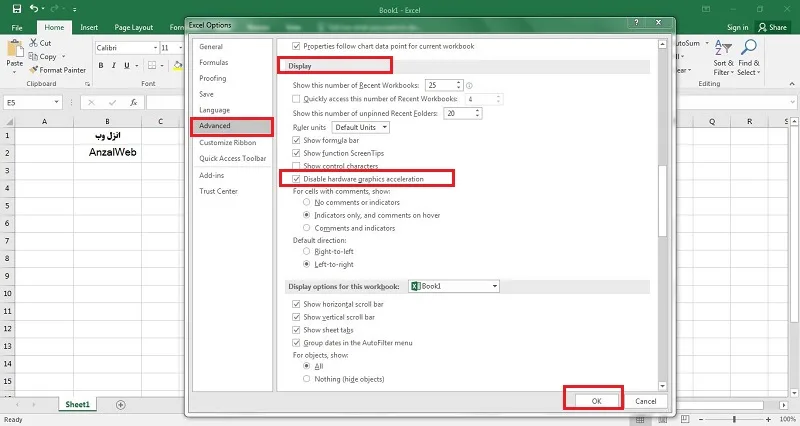
Task: Click the New sheet plus icon
Action: [x=120, y=405]
